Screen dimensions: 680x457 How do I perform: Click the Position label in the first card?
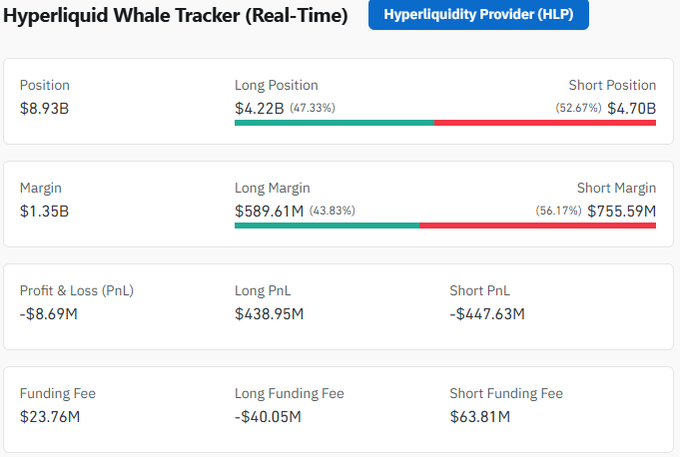tap(45, 85)
